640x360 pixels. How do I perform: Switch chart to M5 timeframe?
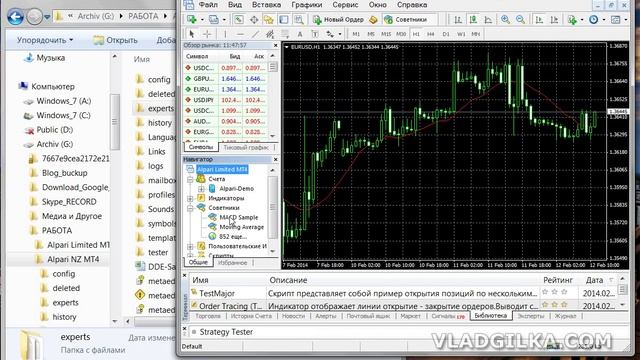pyautogui.click(x=371, y=34)
